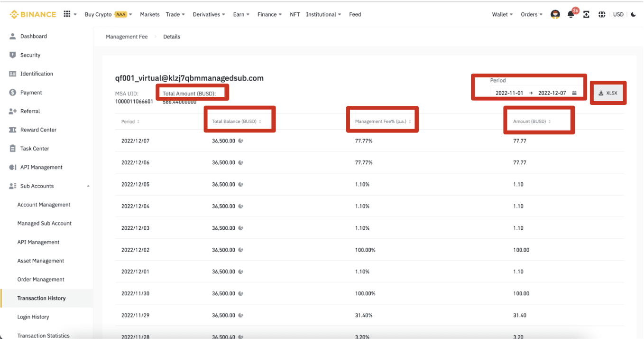644x339 pixels.
Task: Click the 31.40% fee value
Action: [x=364, y=315]
